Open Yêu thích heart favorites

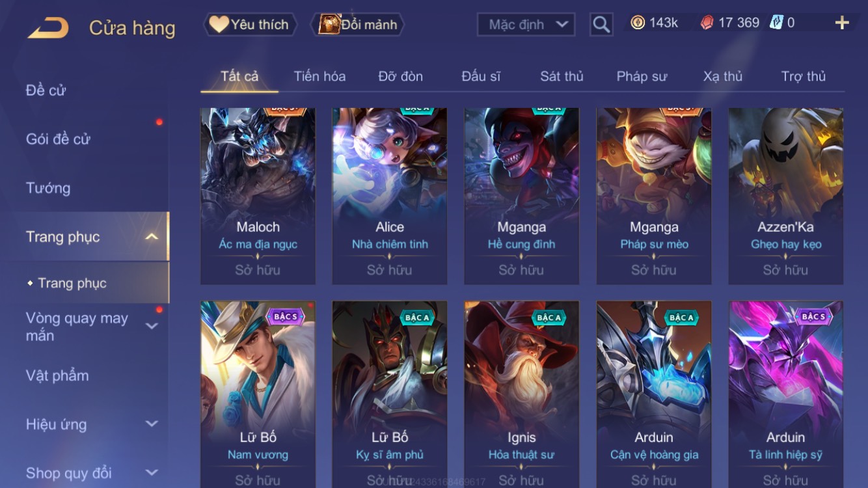click(250, 25)
